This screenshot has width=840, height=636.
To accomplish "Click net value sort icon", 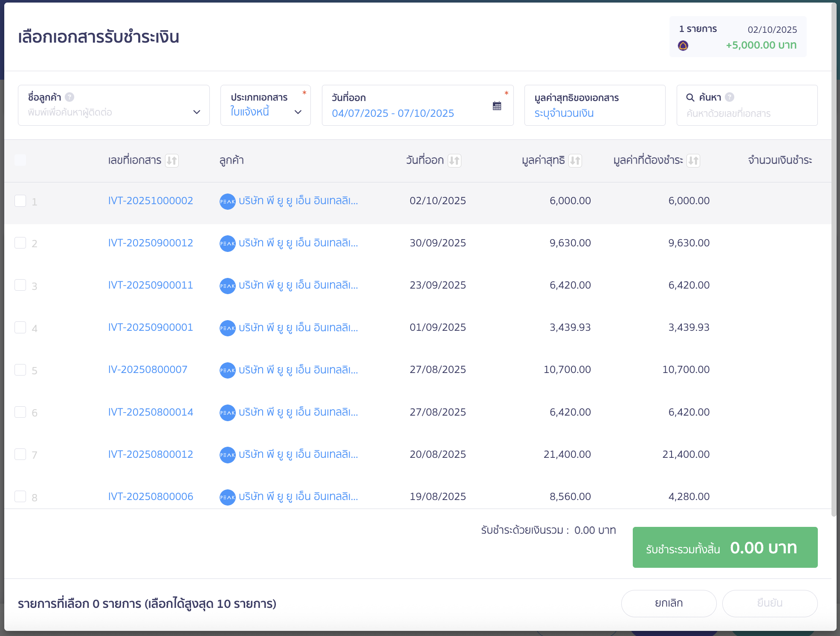I will pyautogui.click(x=575, y=161).
